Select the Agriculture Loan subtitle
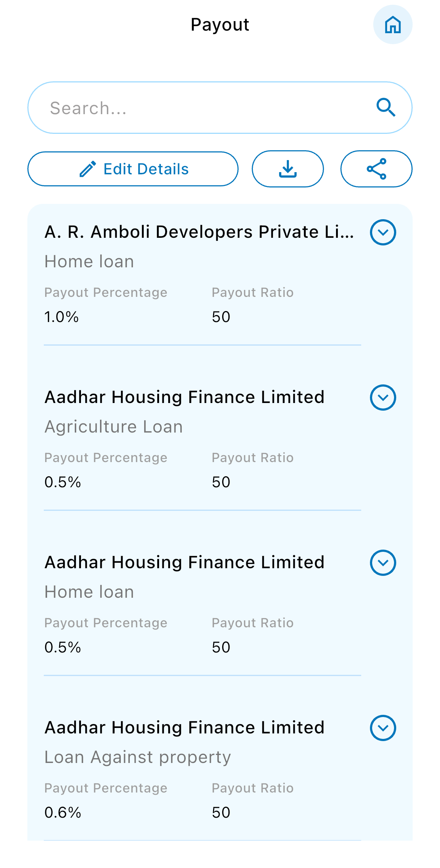This screenshot has height=868, width=440. tap(113, 427)
